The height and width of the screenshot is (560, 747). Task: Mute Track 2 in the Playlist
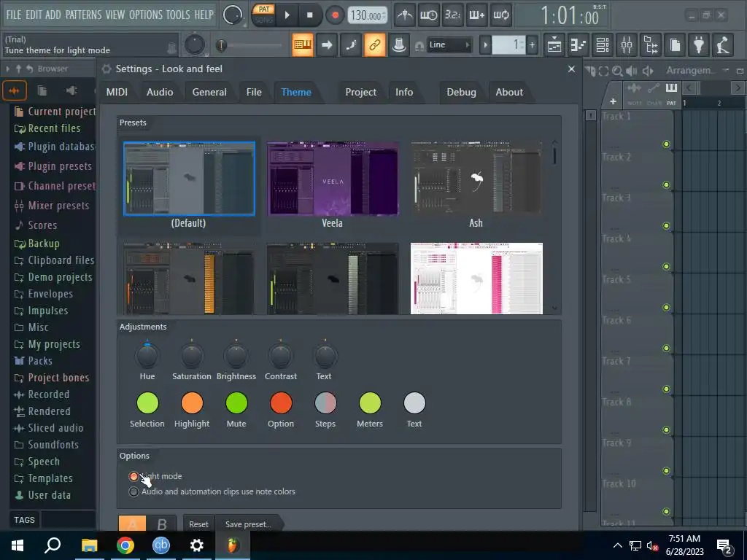coord(666,184)
